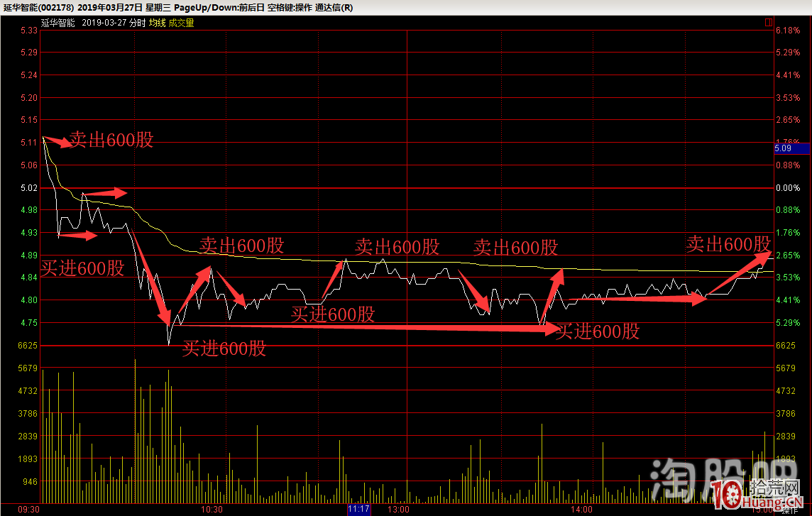Click the 14:00 time axis label
812x516 pixels.
click(581, 510)
